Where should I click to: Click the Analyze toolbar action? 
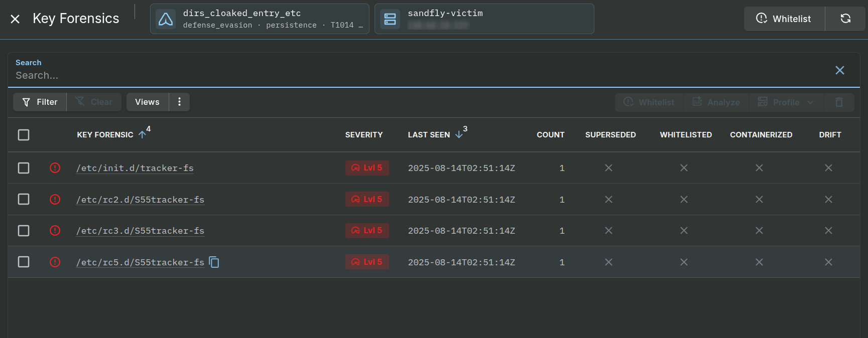[x=716, y=102]
